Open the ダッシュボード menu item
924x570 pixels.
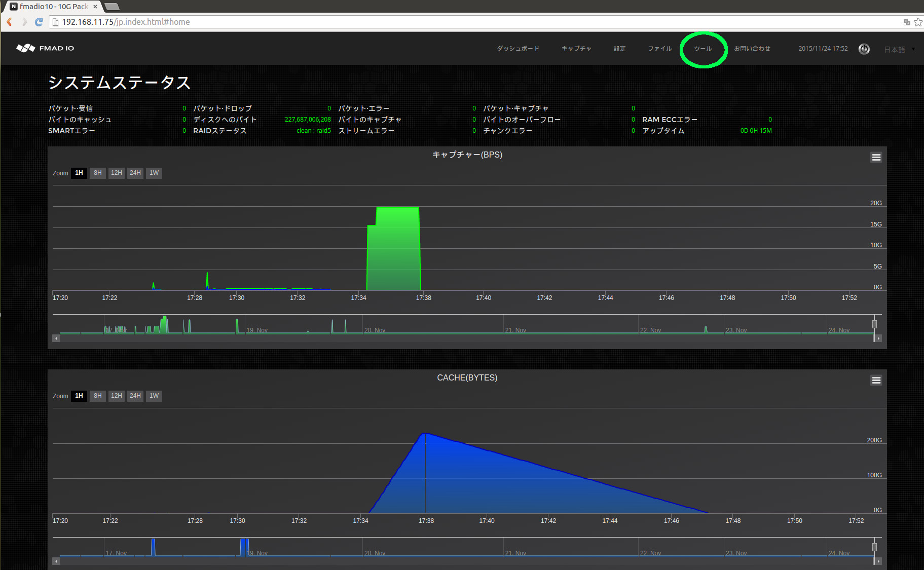[519, 48]
